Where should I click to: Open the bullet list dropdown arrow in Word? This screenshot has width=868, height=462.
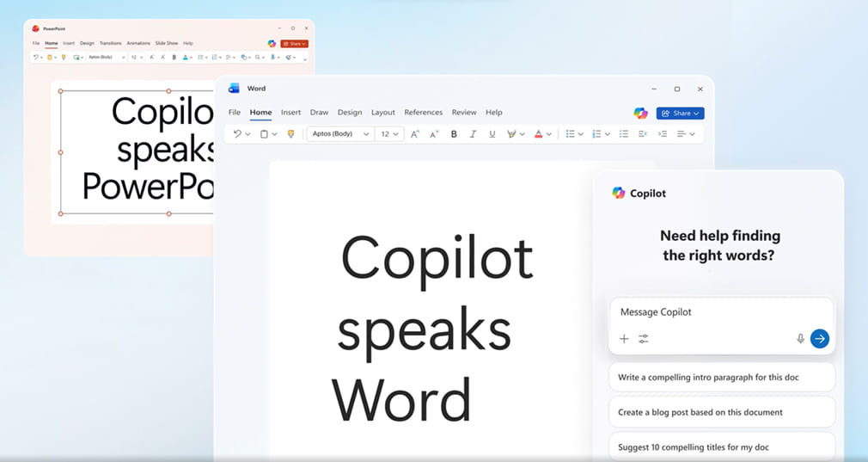[x=581, y=134]
